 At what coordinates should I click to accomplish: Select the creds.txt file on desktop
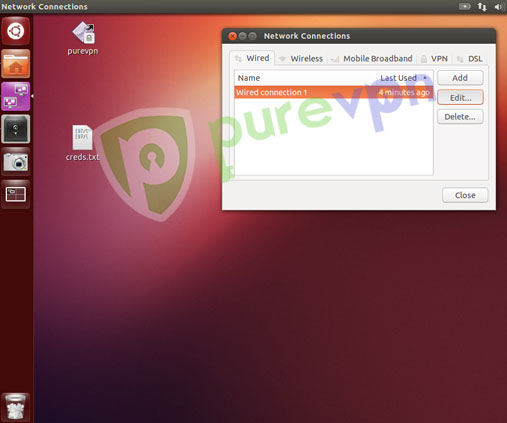pyautogui.click(x=82, y=143)
